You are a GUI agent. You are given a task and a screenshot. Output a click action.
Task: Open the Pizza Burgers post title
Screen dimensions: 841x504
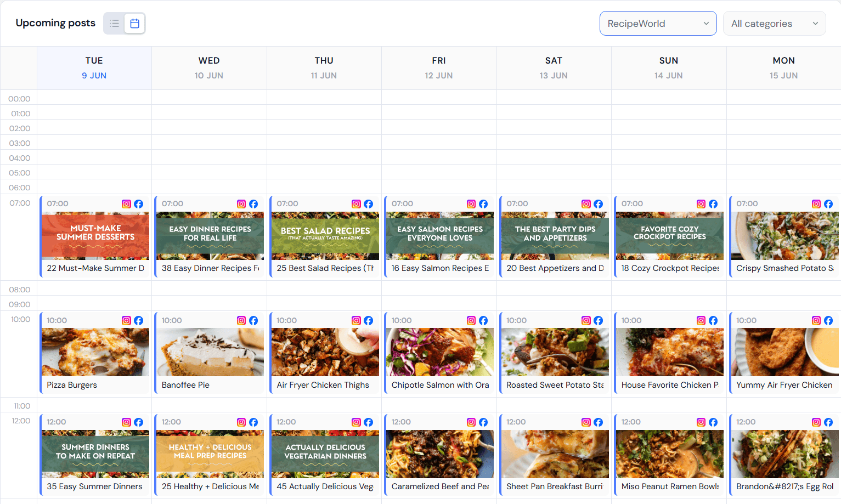click(72, 385)
